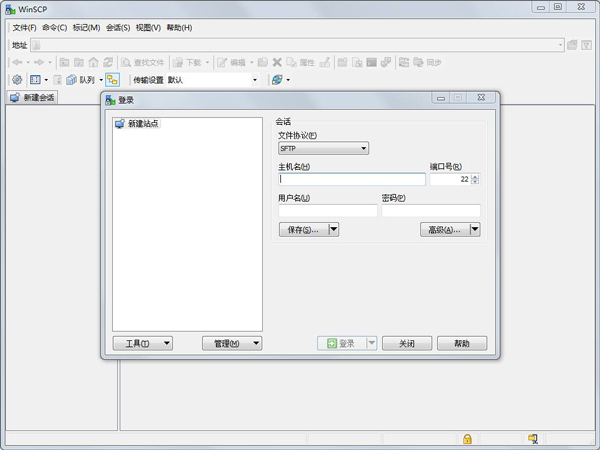Screen dimensions: 600x450
Task: Open the 传输设置 默认 combo box
Action: tap(212, 80)
